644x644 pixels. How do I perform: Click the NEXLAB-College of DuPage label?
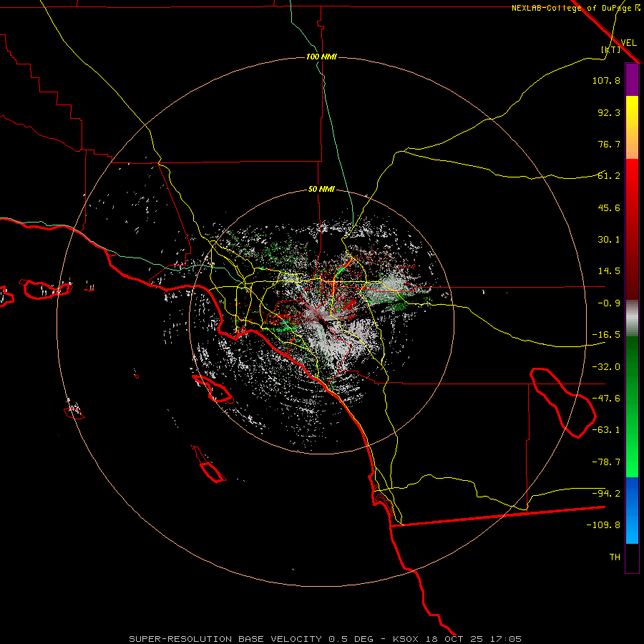click(x=575, y=8)
